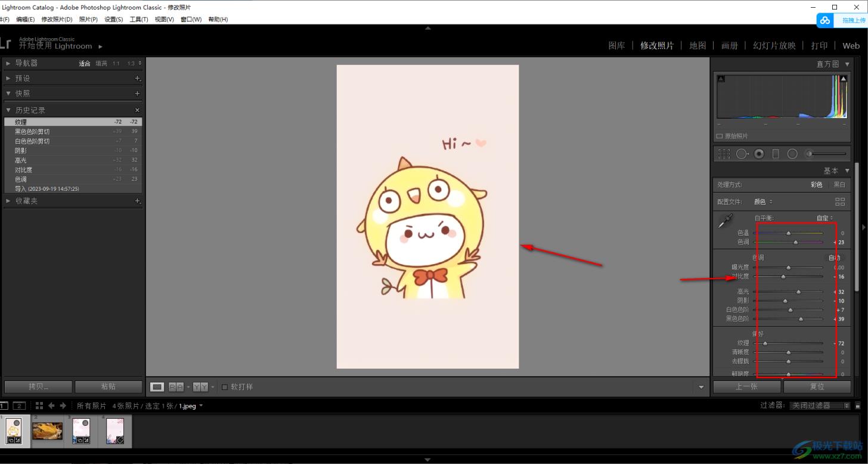Open second window display button 2

[19, 406]
